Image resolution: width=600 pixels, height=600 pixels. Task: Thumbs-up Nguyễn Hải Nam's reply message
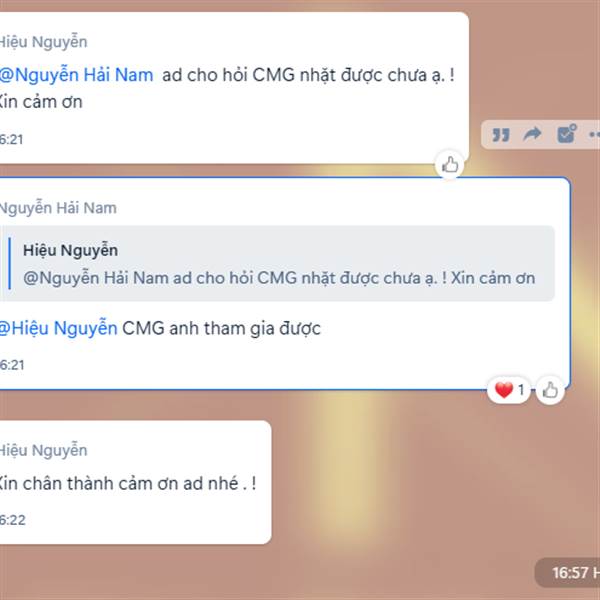550,390
